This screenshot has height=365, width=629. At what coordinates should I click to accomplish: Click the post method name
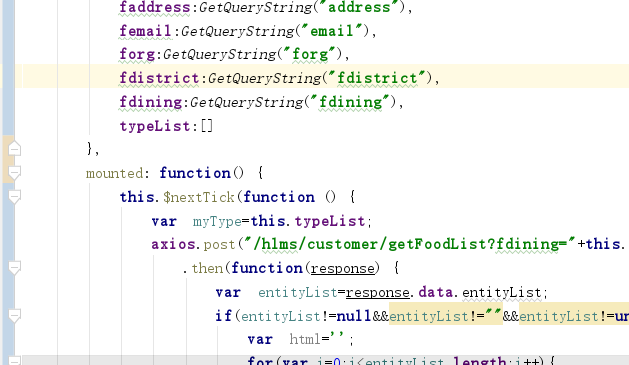[x=219, y=245]
